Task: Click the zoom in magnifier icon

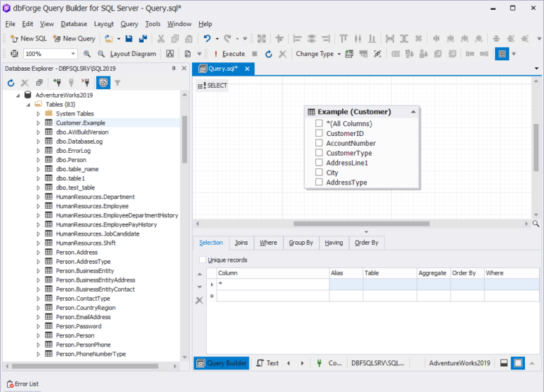Action: [x=87, y=54]
